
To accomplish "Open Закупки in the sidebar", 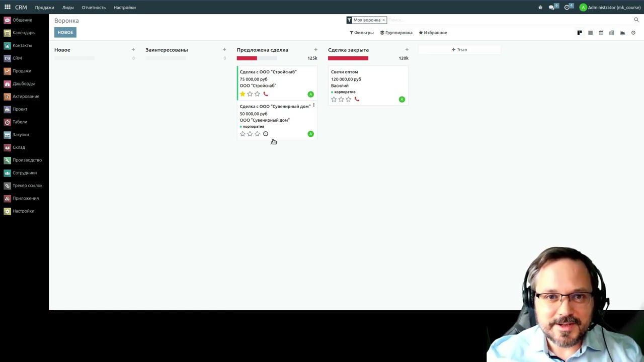I will 17,135.
